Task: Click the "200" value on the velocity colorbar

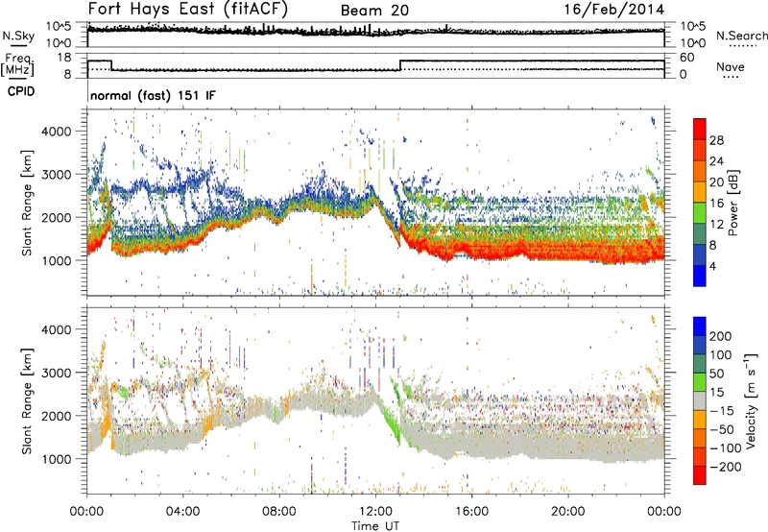Action: [x=721, y=336]
